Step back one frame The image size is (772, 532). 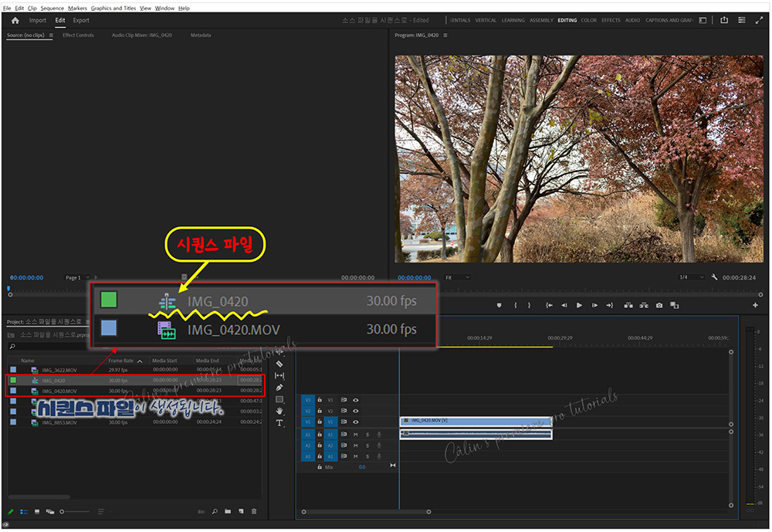pos(564,306)
